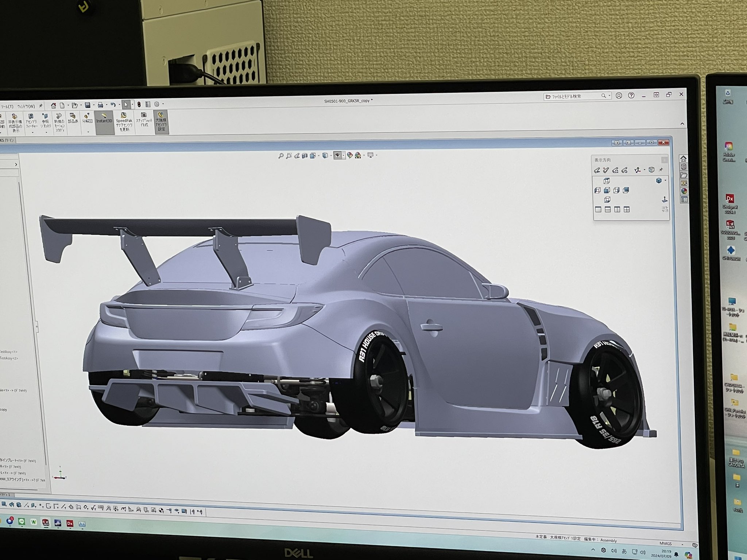Open File Explorer folder tab in task pane
The image size is (747, 560).
coord(684,175)
